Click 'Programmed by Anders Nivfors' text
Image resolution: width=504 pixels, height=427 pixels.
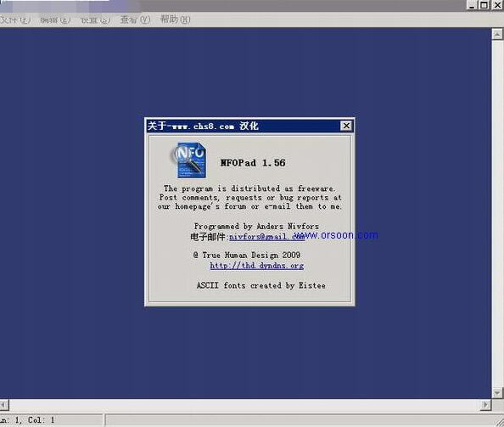pyautogui.click(x=256, y=227)
